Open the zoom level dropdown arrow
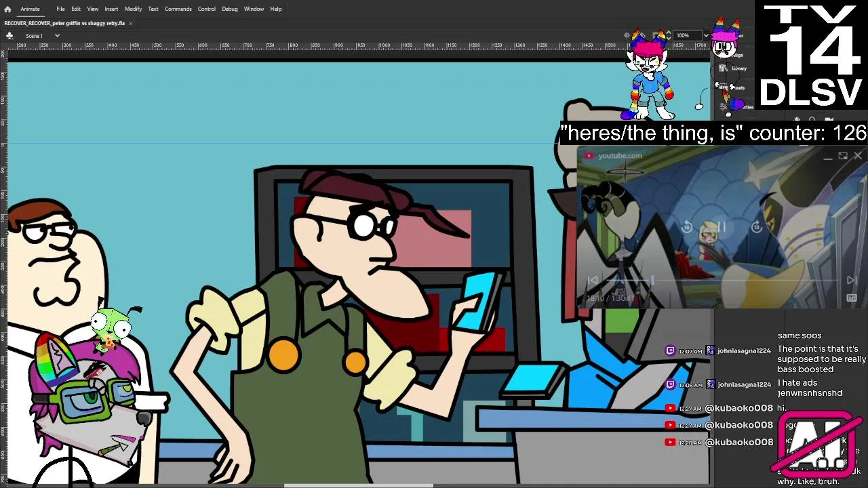Screen dimensions: 868x488 tap(705, 35)
